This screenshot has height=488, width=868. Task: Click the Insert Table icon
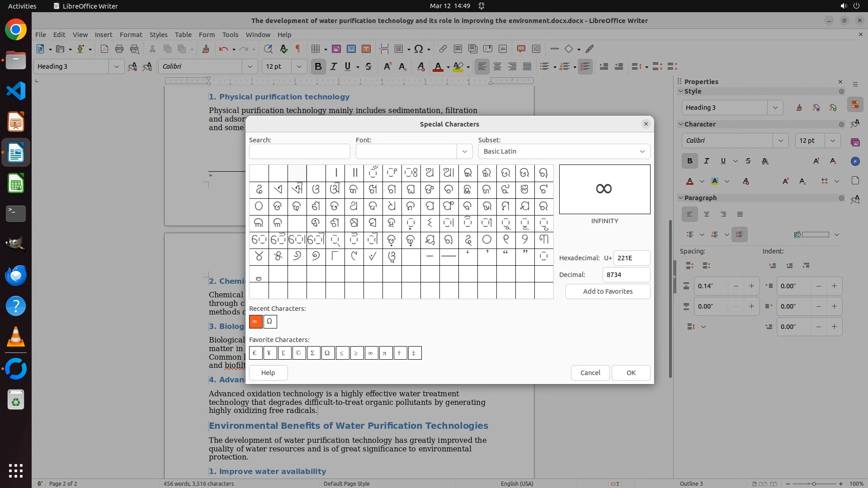tap(316, 49)
